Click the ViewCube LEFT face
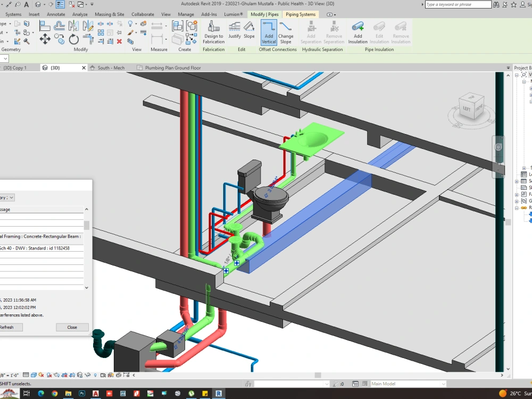This screenshot has width=532, height=399. click(x=467, y=109)
